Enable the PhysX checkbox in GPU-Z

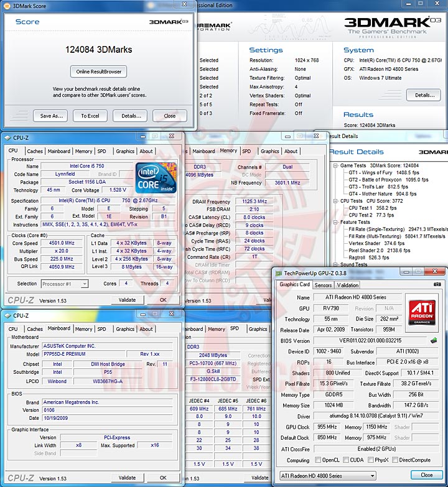point(370,460)
